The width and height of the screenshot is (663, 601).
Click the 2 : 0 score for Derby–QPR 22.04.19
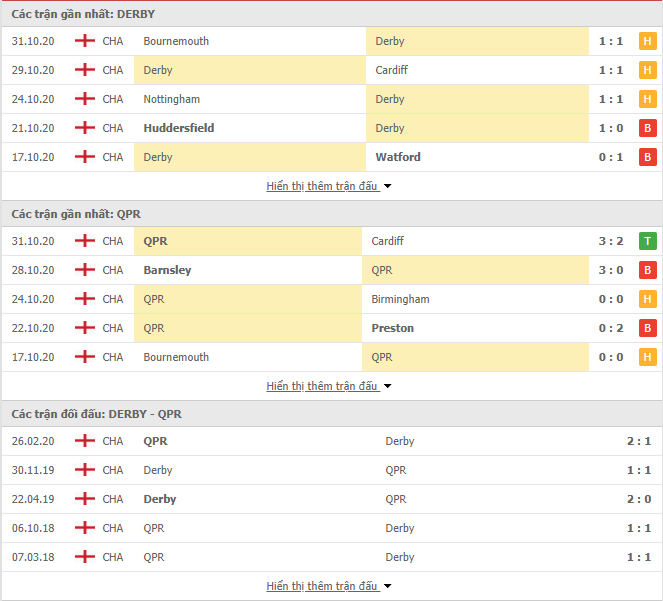[x=639, y=499]
